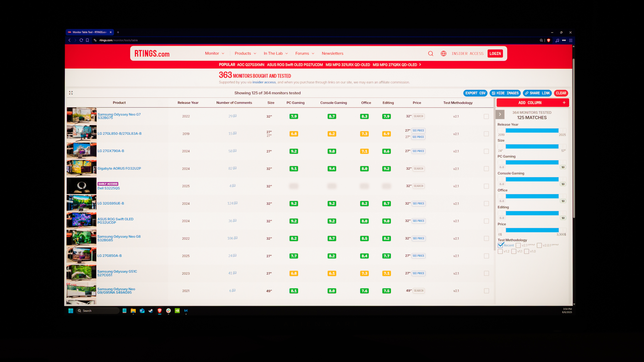Open Gigabyte AORUS FO32U2P product link
Screen dimensions: 644x362
[x=119, y=168]
